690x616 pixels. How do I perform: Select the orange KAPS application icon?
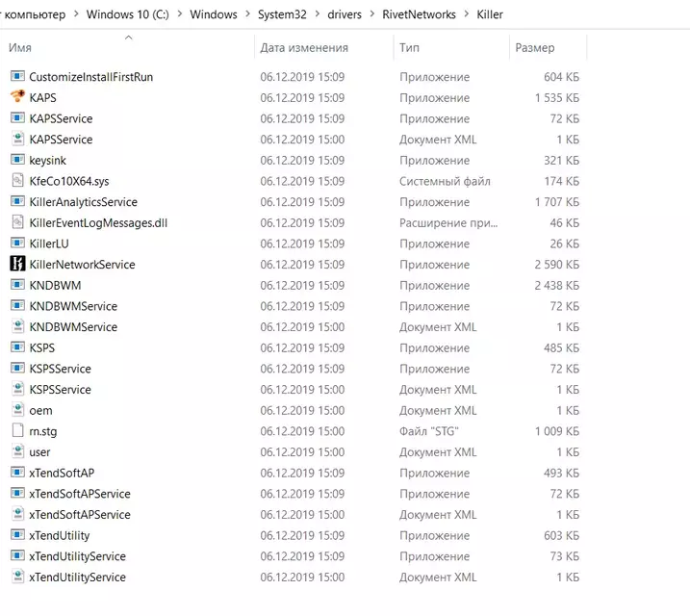click(x=17, y=97)
